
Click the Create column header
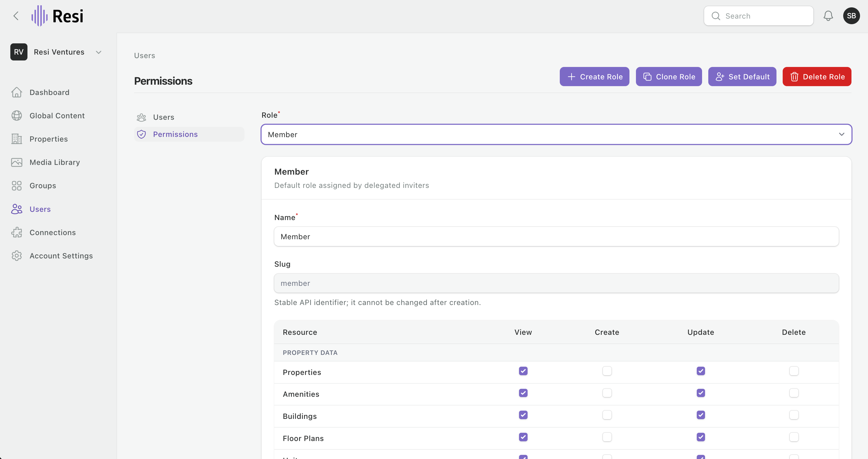pyautogui.click(x=607, y=332)
